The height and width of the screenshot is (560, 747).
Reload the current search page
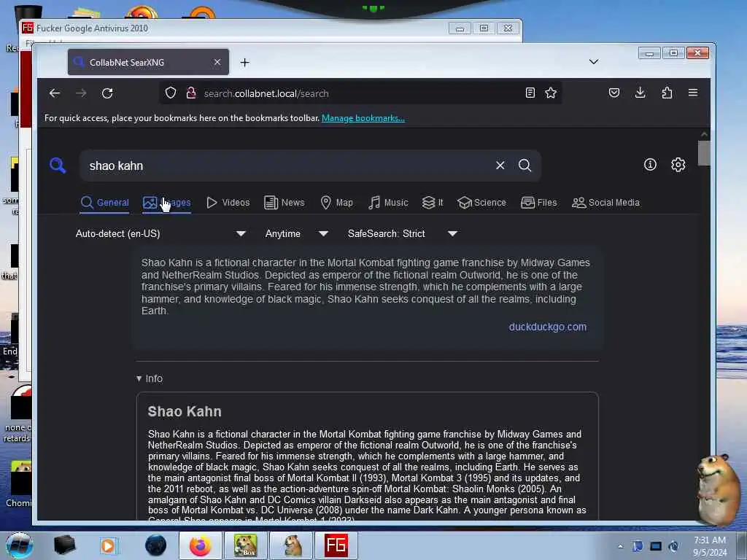(x=107, y=93)
